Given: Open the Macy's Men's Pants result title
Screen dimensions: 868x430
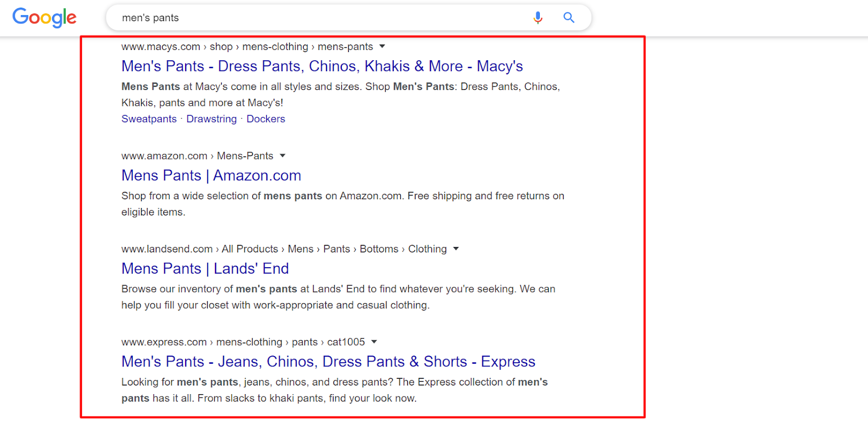Looking at the screenshot, I should [x=322, y=66].
